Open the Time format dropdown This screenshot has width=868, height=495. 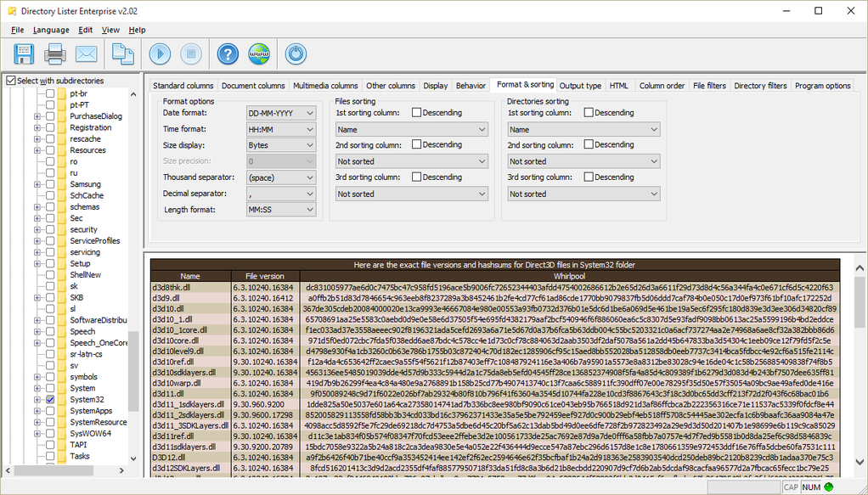click(x=281, y=129)
